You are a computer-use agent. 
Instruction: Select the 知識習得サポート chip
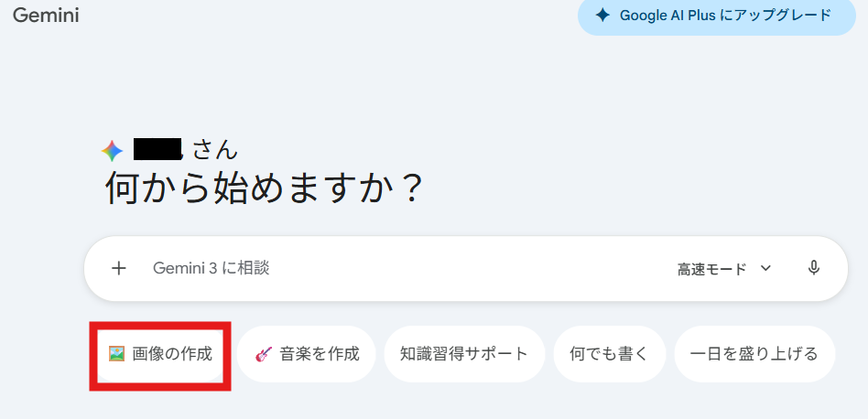pyautogui.click(x=464, y=353)
